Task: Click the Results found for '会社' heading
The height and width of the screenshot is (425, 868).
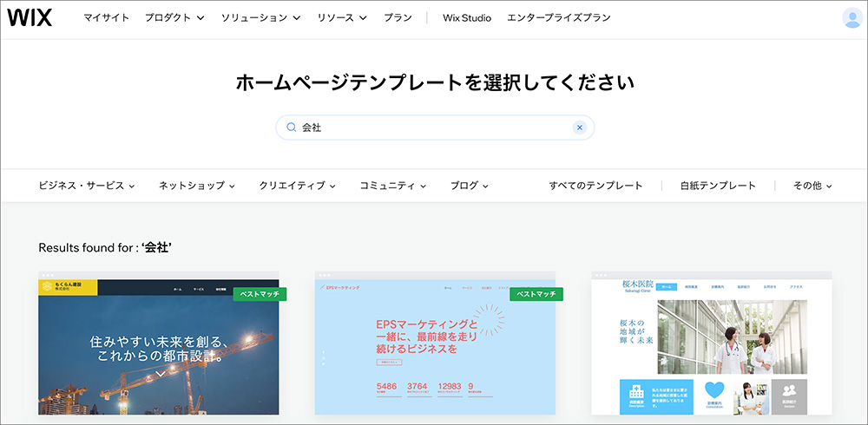Action: (105, 248)
